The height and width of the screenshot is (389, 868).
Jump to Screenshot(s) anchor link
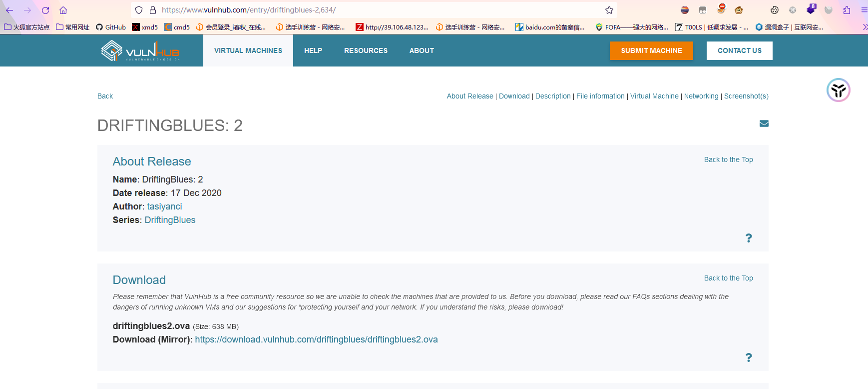click(746, 96)
